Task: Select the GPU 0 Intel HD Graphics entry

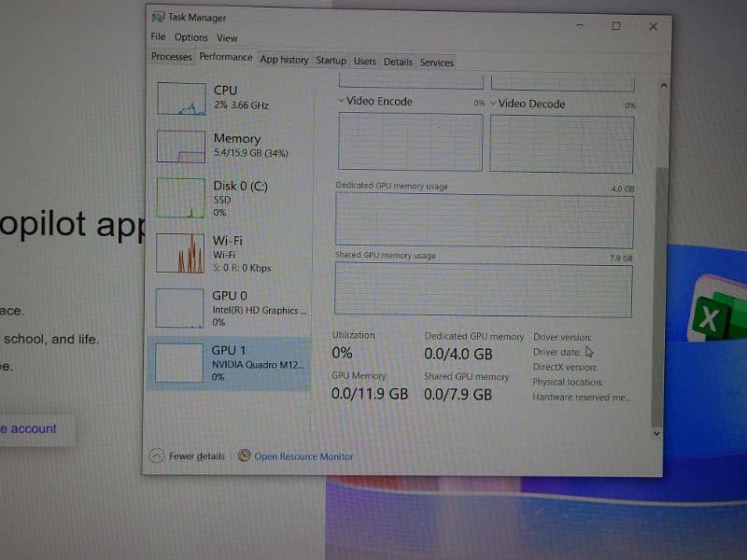Action: (x=230, y=308)
